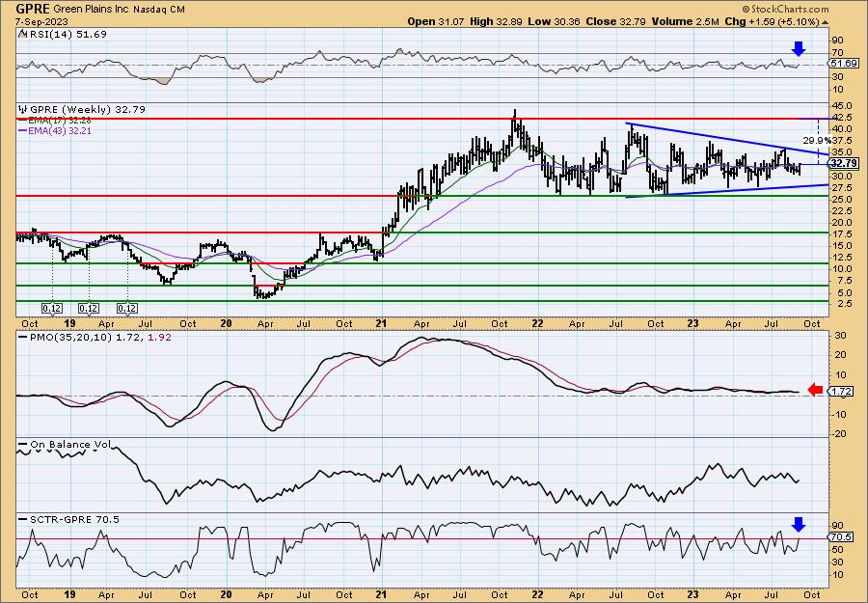868x603 pixels.
Task: Click the 25.0 price axis label
Action: click(x=841, y=200)
